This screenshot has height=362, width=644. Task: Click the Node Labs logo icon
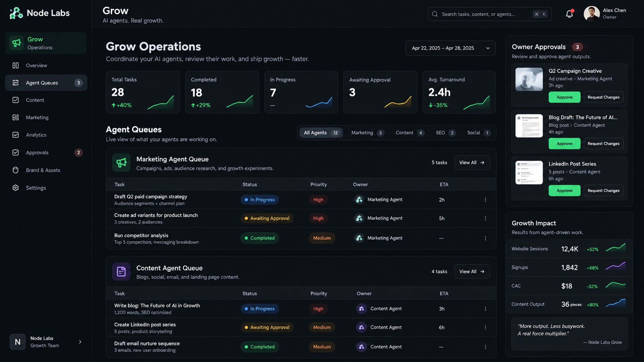tap(16, 13)
